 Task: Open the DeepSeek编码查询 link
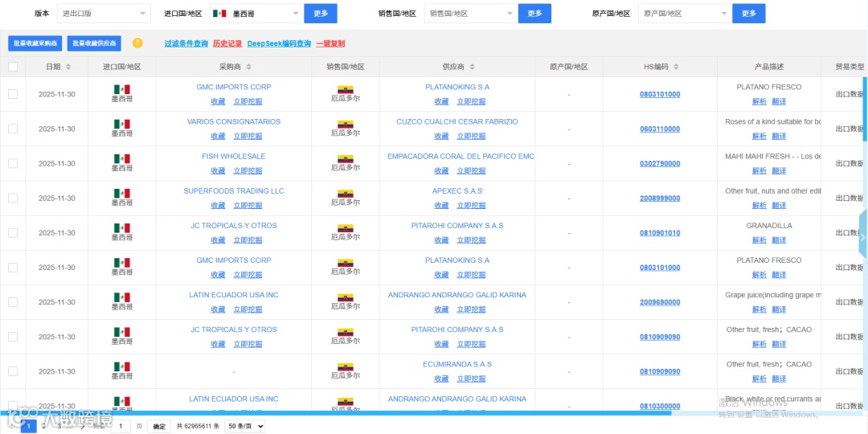279,43
